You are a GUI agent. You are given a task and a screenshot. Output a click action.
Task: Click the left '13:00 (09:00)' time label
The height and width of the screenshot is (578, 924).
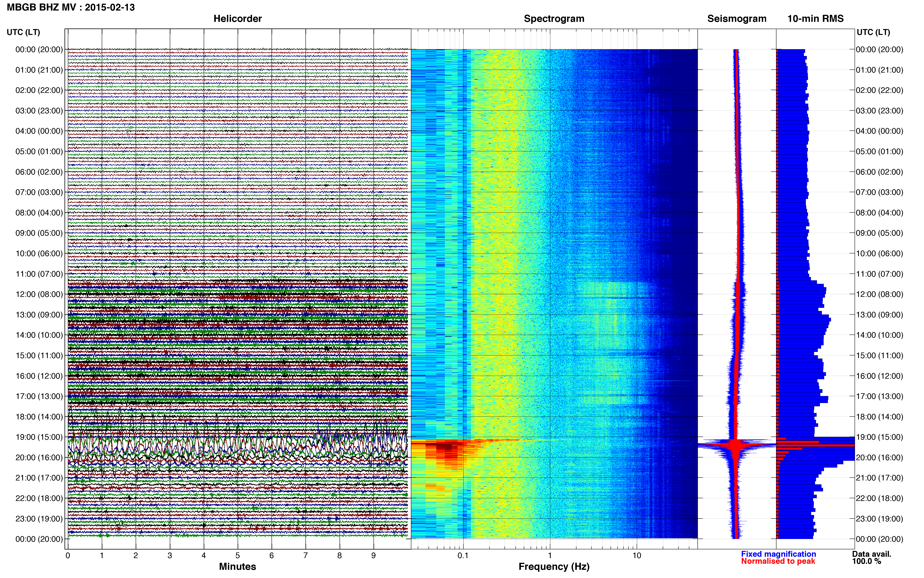click(x=39, y=315)
